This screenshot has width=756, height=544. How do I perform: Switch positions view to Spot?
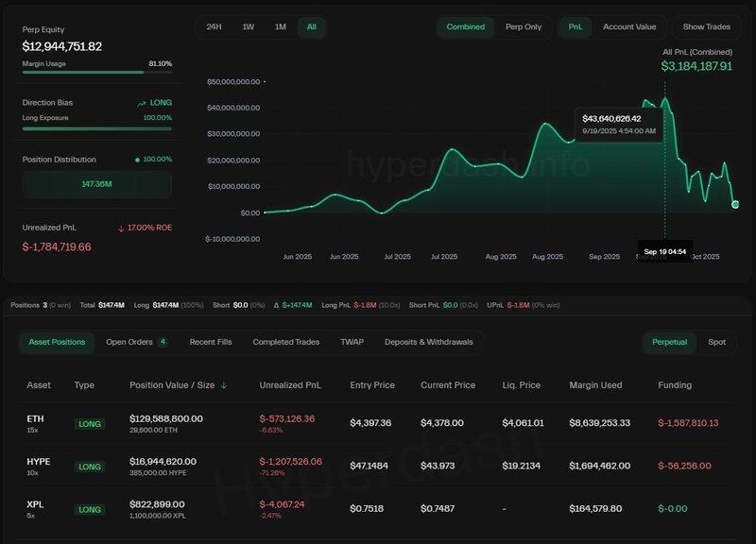tap(717, 342)
